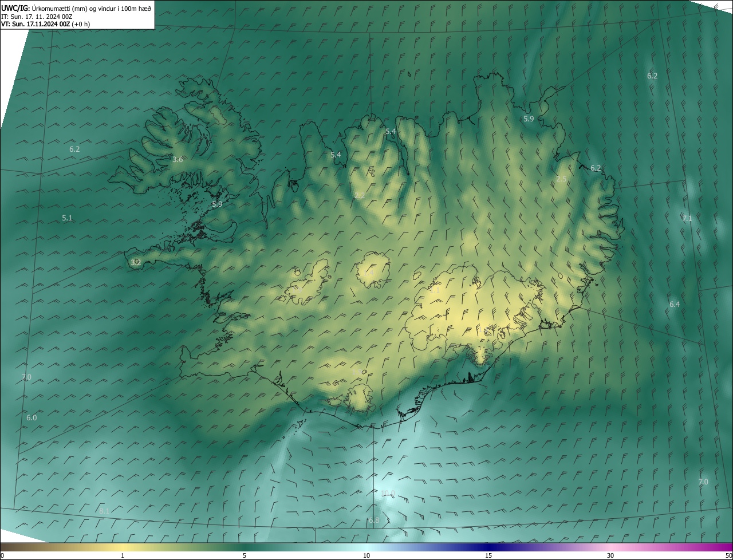Select the colorbar tick label '15'
Image resolution: width=733 pixels, height=560 pixels.
pos(488,555)
